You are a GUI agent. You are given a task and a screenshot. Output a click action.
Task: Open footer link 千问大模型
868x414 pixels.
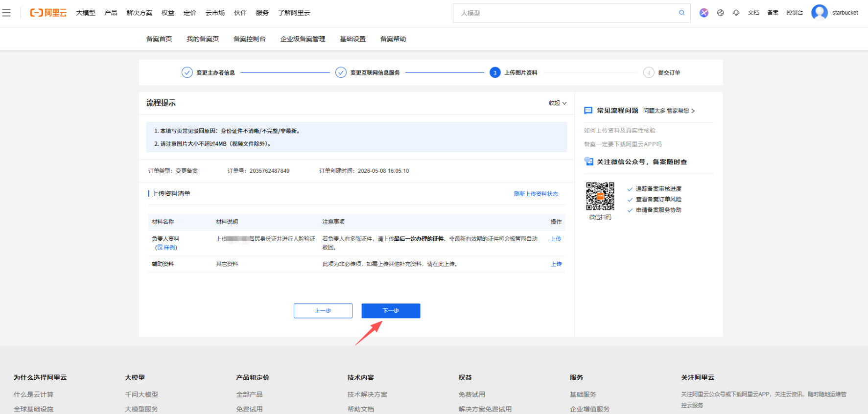(141, 394)
